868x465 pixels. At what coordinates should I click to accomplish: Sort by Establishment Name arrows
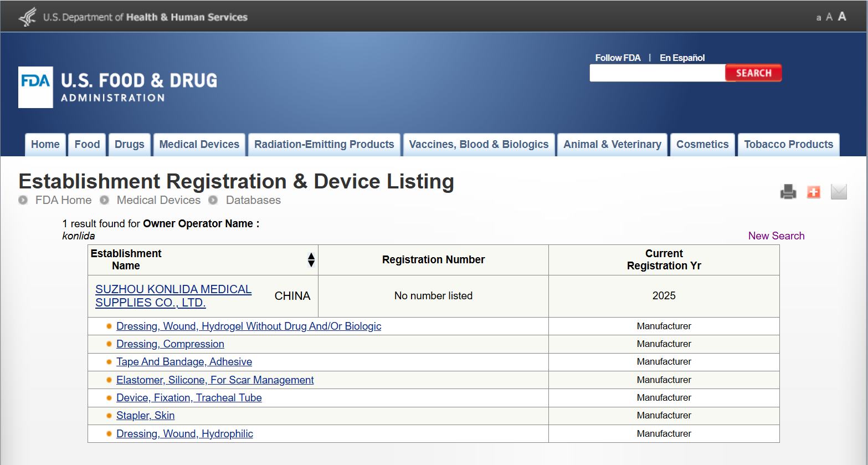click(311, 260)
